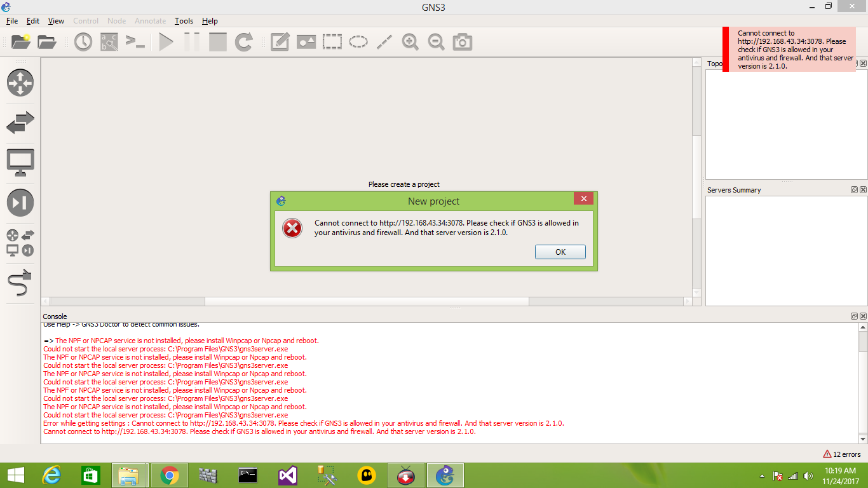The image size is (868, 488).
Task: Select the Add a note icon
Action: coord(280,42)
